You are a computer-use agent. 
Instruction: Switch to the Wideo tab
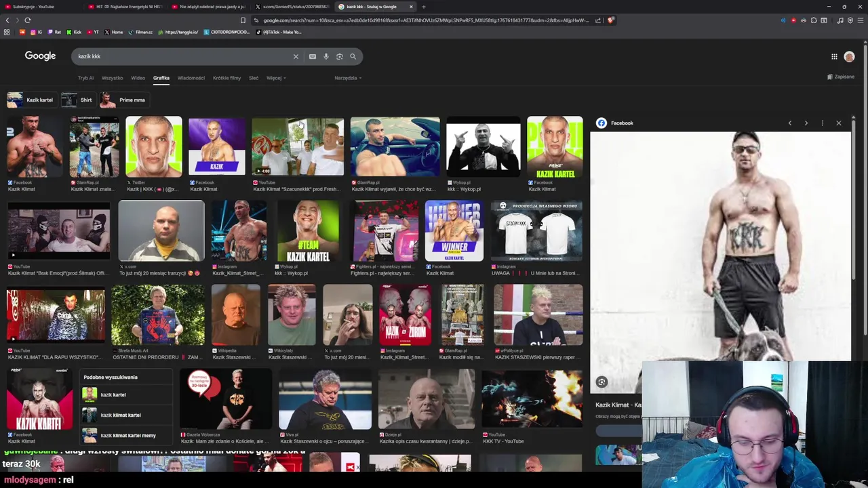(x=138, y=78)
